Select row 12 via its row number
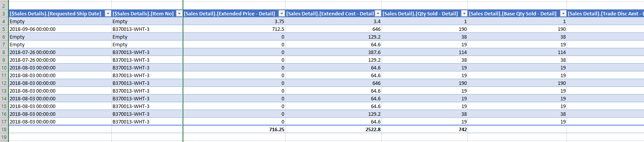644x142 pixels. [x=4, y=83]
